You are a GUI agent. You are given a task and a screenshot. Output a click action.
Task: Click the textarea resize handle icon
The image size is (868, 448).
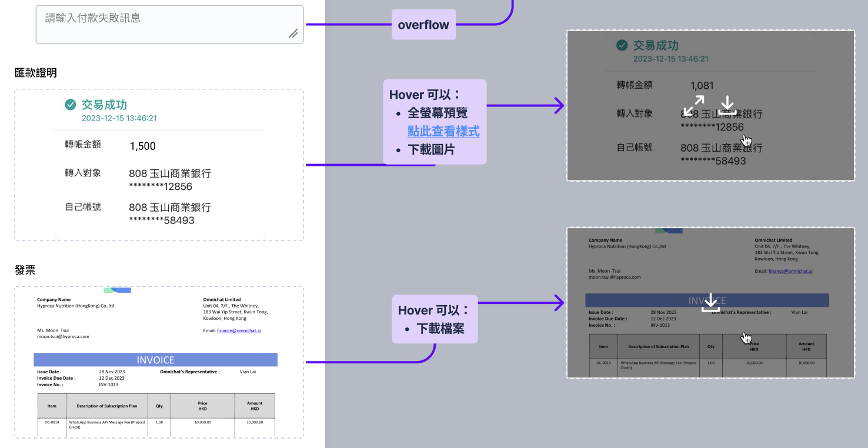coord(293,34)
